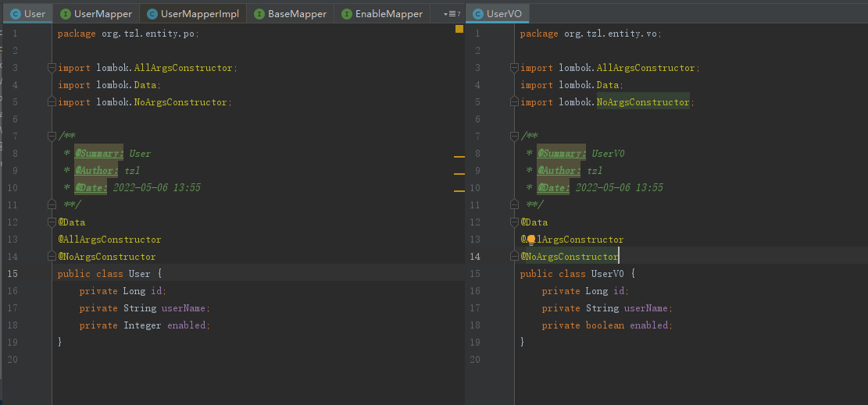Fold the UserVO class annotations block
Image resolution: width=868 pixels, height=405 pixels.
[515, 222]
